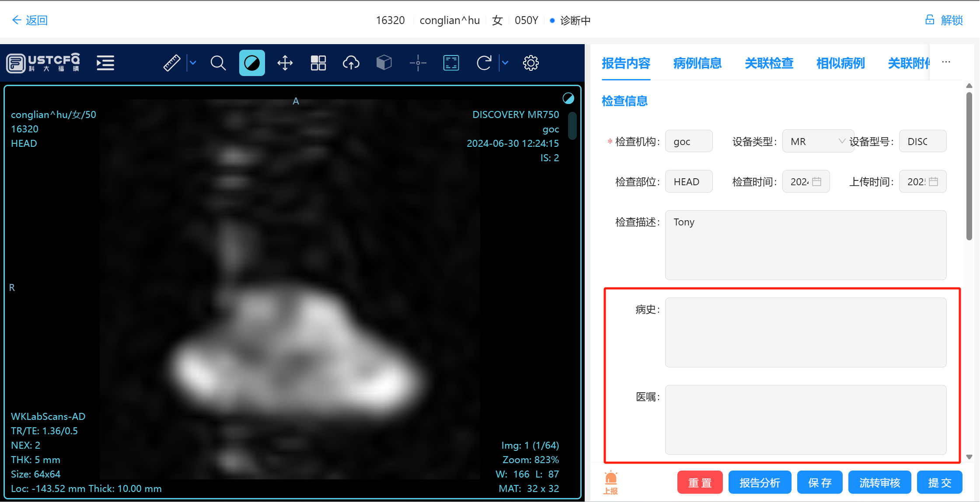
Task: Switch to the 病例信息 tab
Action: pos(697,63)
